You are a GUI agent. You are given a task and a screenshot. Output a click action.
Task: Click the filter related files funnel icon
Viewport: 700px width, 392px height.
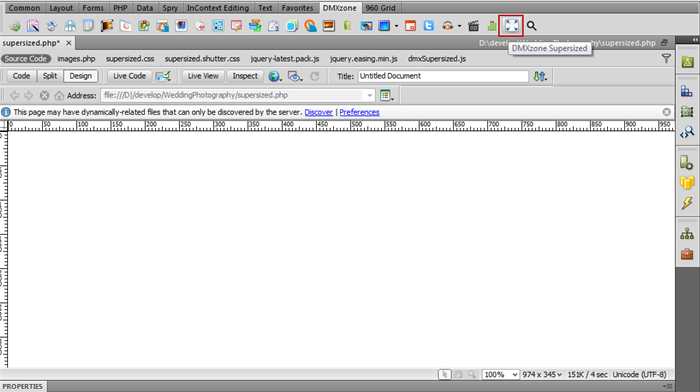click(x=666, y=58)
